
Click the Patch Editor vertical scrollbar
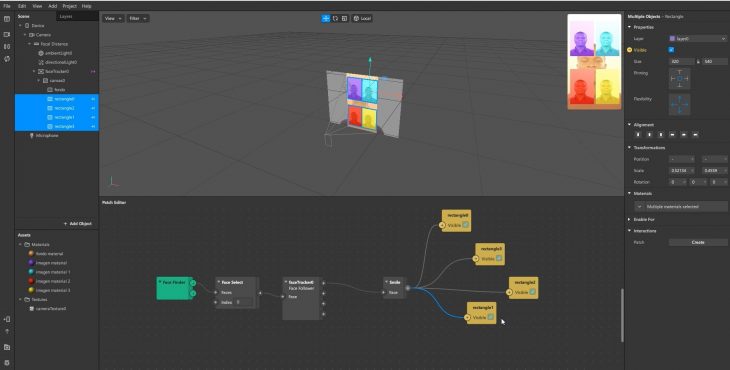click(622, 316)
